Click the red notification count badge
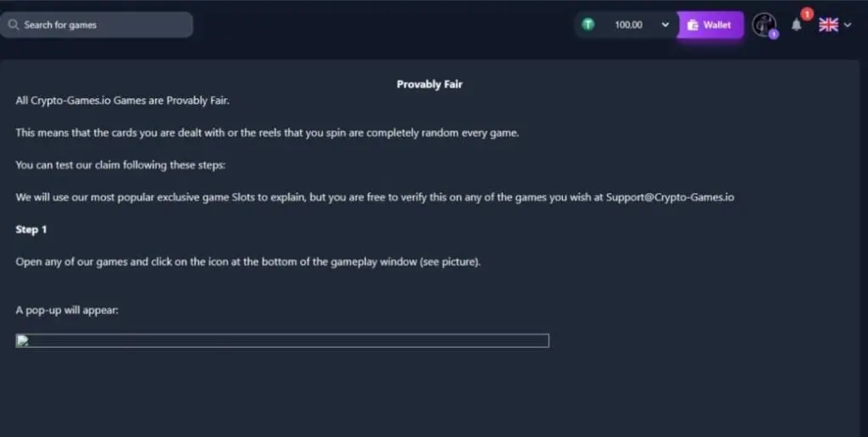This screenshot has height=437, width=868. pyautogui.click(x=806, y=14)
